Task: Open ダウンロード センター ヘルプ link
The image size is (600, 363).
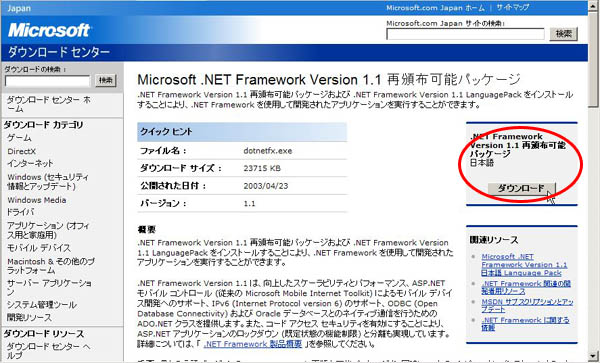Action: point(49,351)
